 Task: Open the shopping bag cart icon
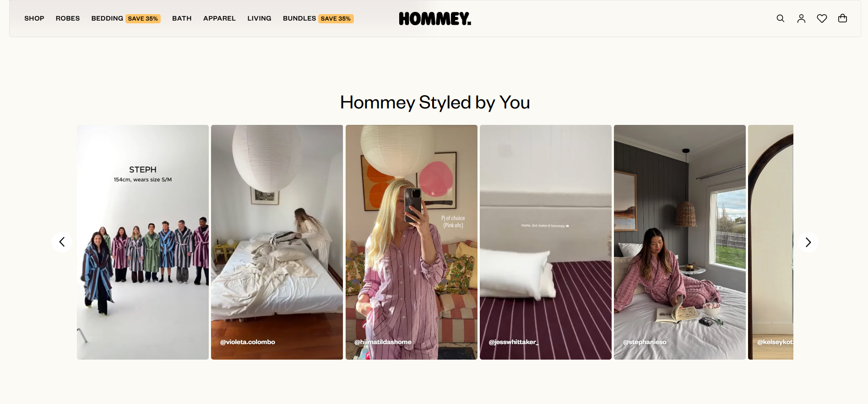(842, 18)
